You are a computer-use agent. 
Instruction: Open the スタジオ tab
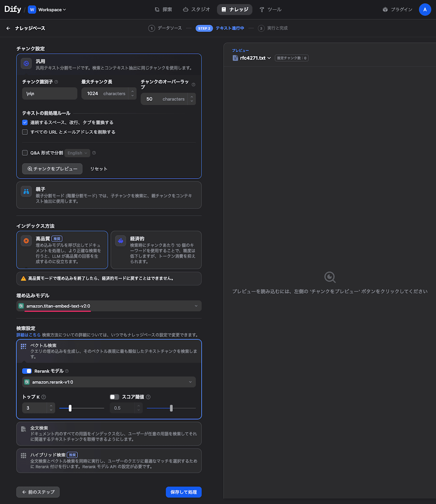197,9
